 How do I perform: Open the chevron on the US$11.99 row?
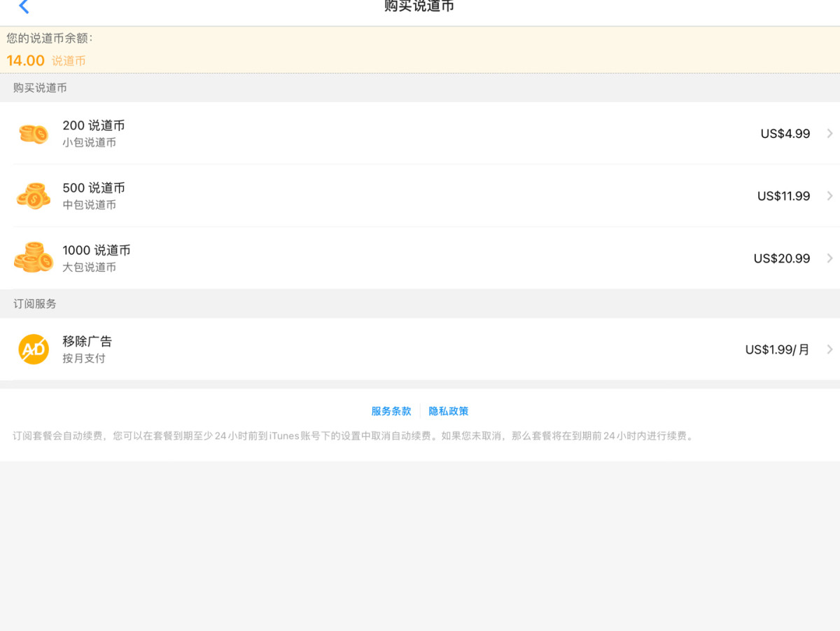click(x=829, y=196)
